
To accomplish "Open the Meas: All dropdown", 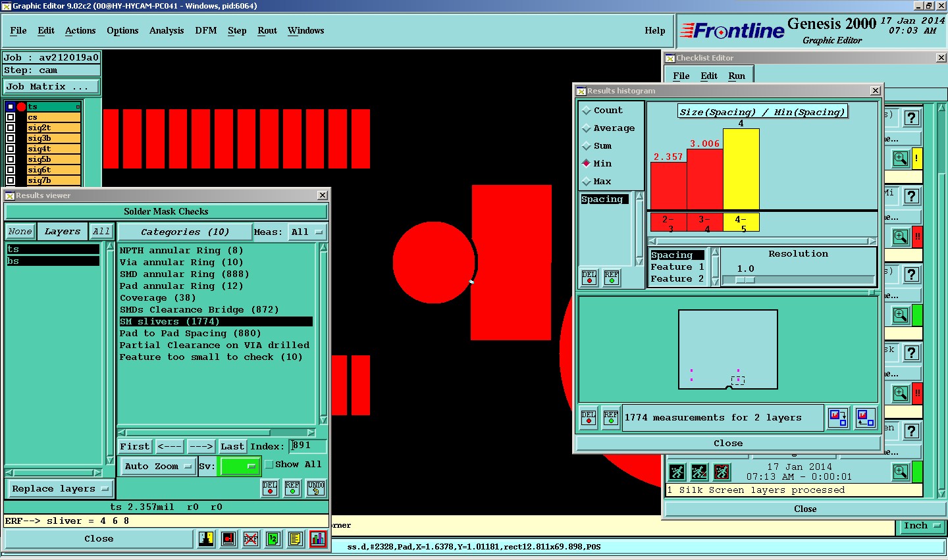I will coord(307,232).
